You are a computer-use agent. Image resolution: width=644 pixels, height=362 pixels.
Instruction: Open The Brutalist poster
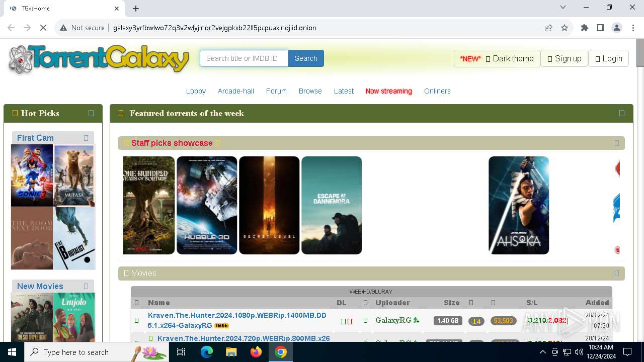[x=74, y=238]
